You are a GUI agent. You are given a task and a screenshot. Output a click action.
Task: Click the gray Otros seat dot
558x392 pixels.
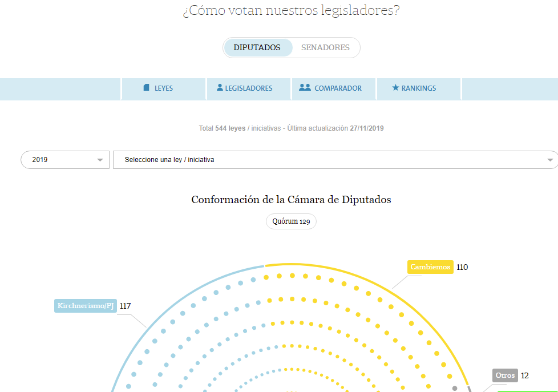(x=454, y=389)
